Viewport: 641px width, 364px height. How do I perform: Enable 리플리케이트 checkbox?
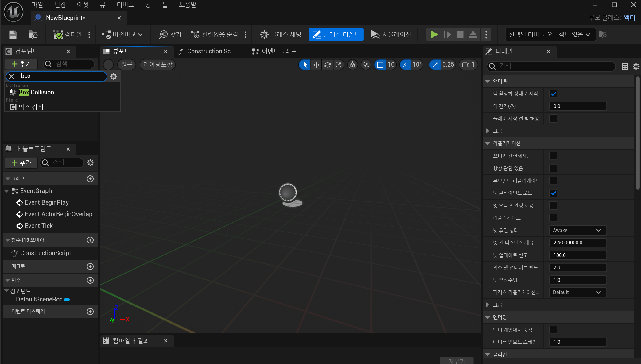click(x=553, y=218)
